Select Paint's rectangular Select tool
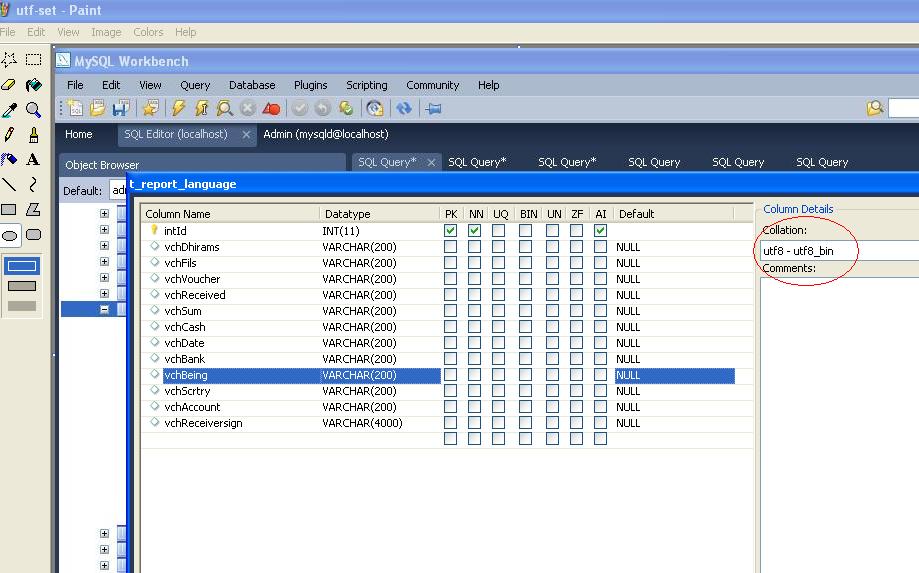 point(33,60)
